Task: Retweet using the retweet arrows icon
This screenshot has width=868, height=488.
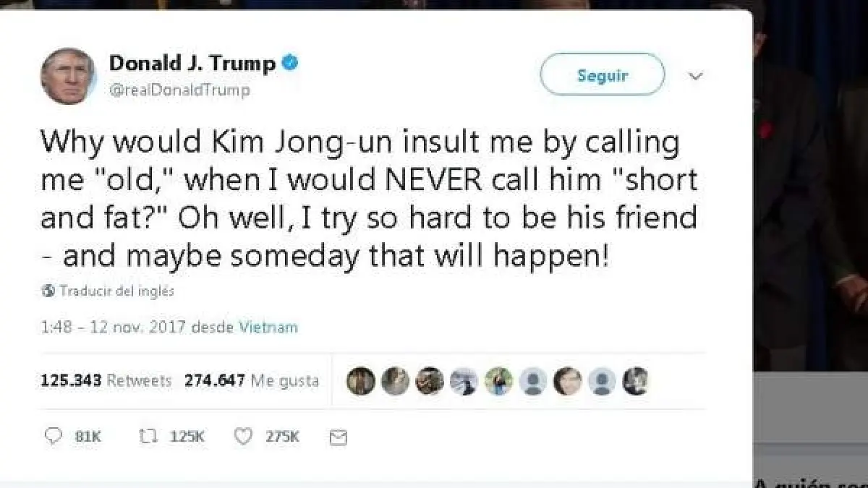Action: click(148, 437)
